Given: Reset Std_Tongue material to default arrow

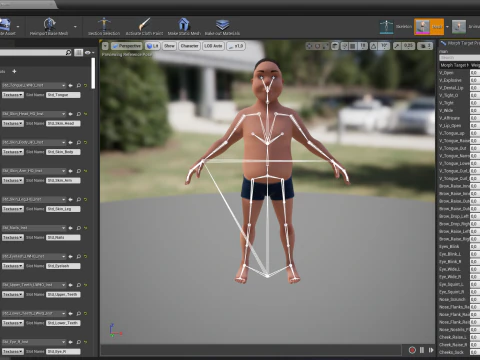Looking at the screenshot, I should 86,86.
